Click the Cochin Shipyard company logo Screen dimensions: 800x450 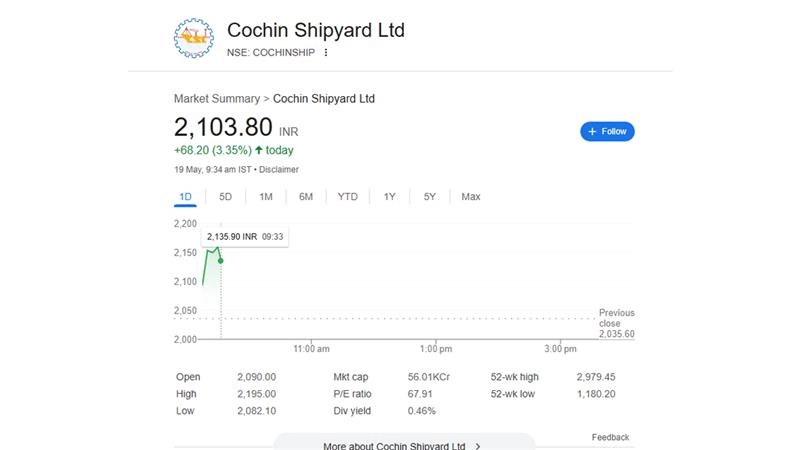pyautogui.click(x=193, y=38)
